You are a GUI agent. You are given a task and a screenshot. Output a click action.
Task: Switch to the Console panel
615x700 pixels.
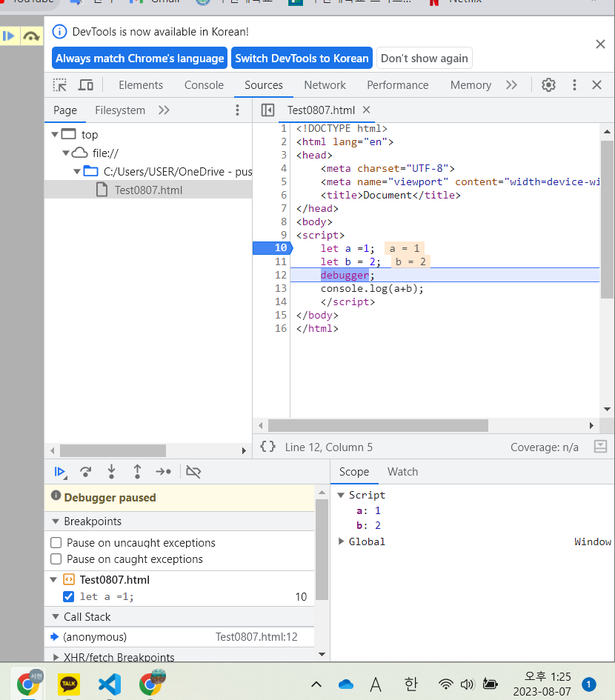204,85
